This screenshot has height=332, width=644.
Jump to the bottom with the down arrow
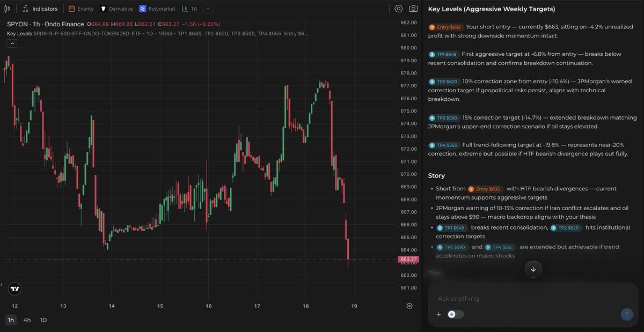[x=533, y=269]
